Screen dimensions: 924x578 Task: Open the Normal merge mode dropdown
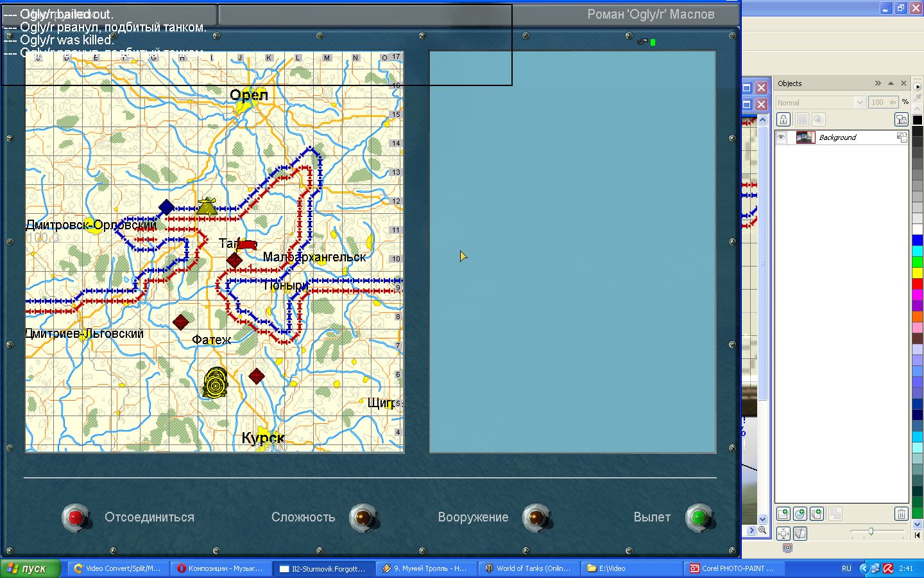pos(860,103)
